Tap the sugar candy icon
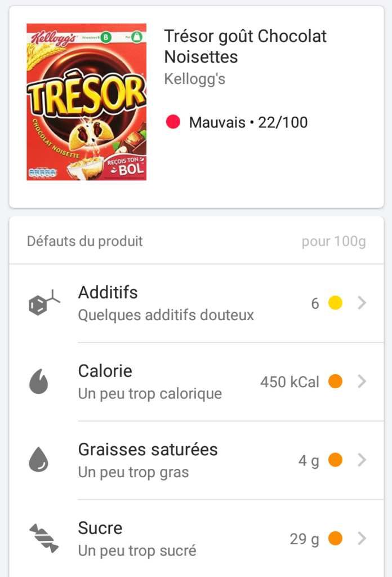The image size is (392, 577). pyautogui.click(x=44, y=538)
